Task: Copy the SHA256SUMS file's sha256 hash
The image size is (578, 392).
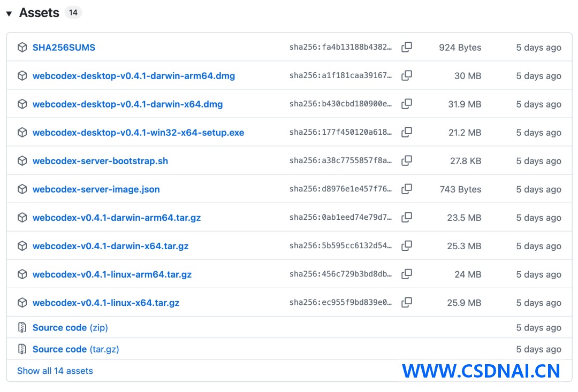Action: [407, 47]
